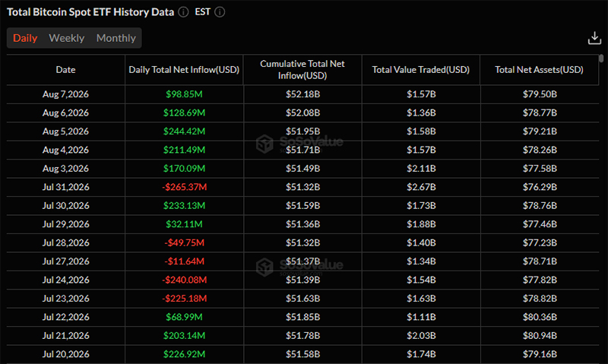The image size is (608, 364).
Task: Select the Aug 7,2026 date cell
Action: pos(65,94)
